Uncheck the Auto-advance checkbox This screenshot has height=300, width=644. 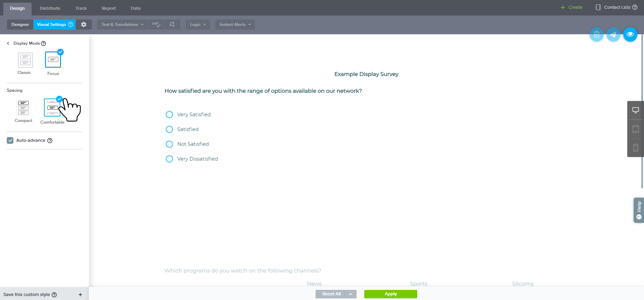coord(10,140)
